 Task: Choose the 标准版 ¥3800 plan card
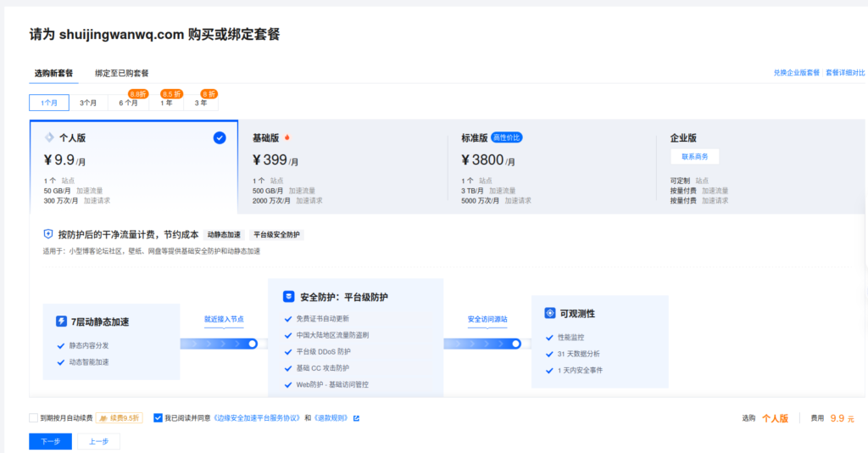(x=551, y=167)
